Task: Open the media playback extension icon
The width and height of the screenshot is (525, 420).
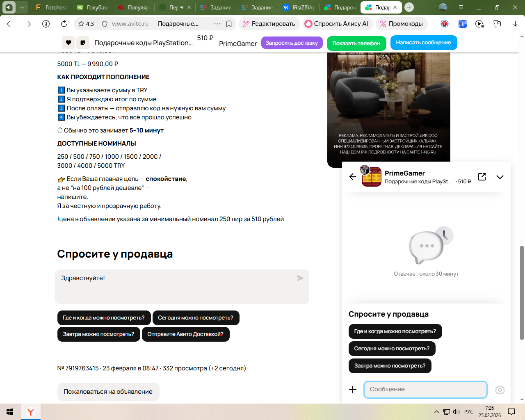Action: point(479,24)
